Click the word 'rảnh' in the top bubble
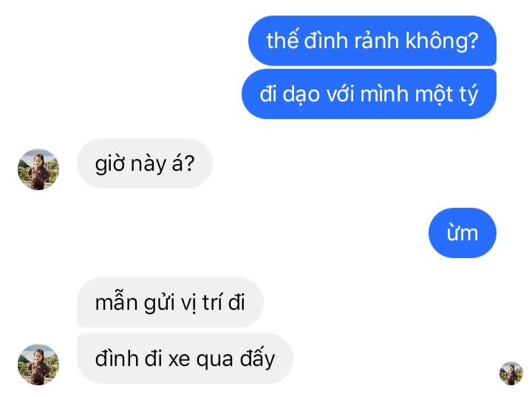 [376, 41]
